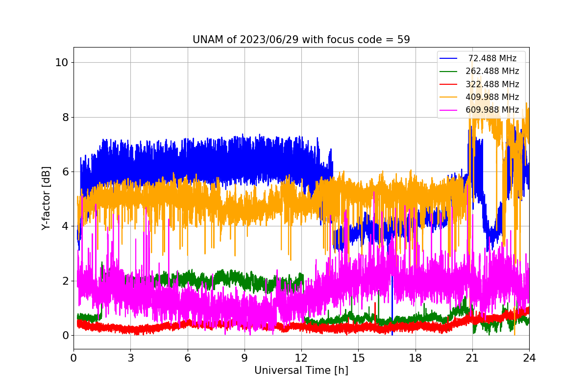Click the magenta line sample in legend
This screenshot has height=392, width=588.
[x=449, y=110]
